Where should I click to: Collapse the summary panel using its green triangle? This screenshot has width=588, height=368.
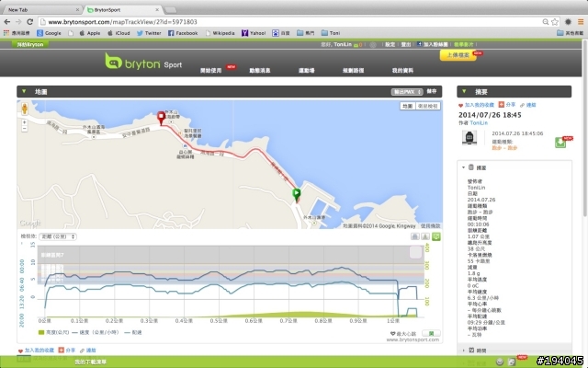[x=464, y=91]
